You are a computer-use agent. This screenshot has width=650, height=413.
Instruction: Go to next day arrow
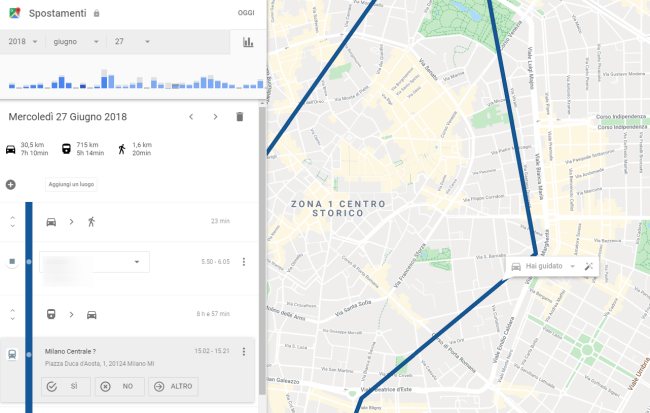click(x=215, y=117)
